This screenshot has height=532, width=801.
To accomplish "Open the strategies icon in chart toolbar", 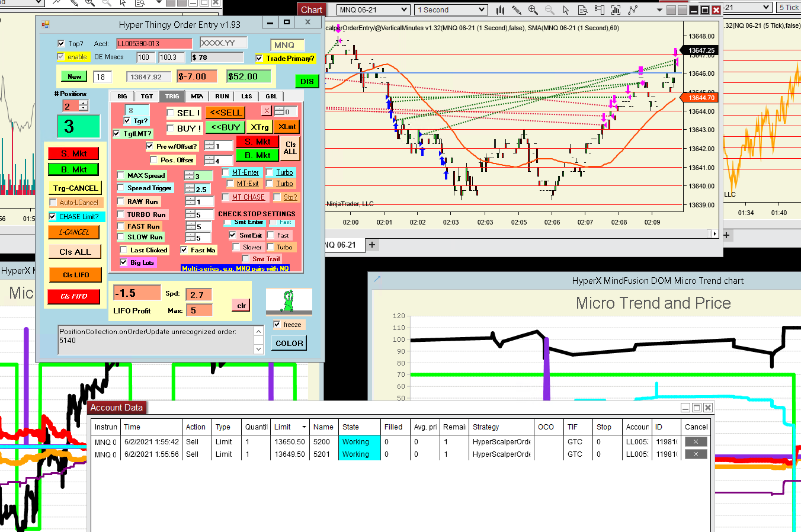I will click(633, 9).
